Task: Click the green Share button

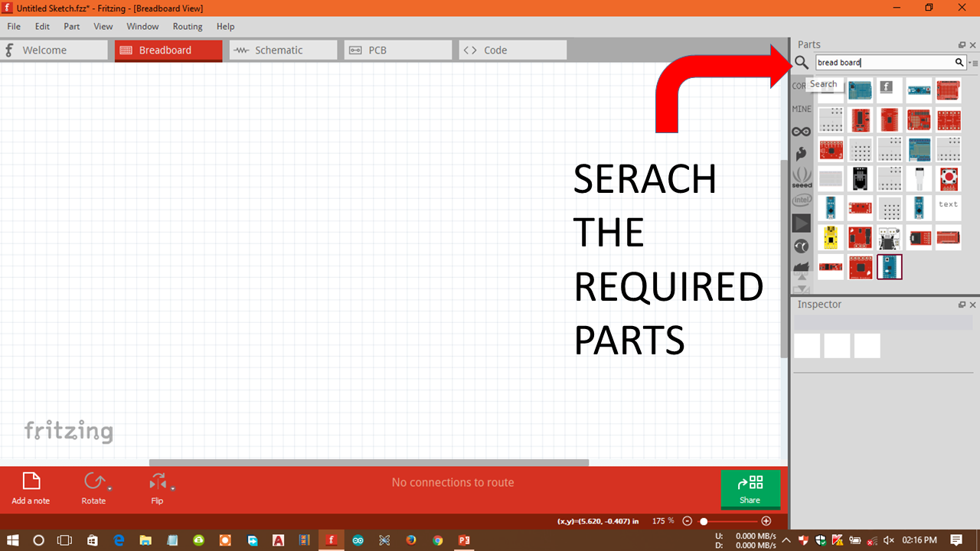Action: 750,489
